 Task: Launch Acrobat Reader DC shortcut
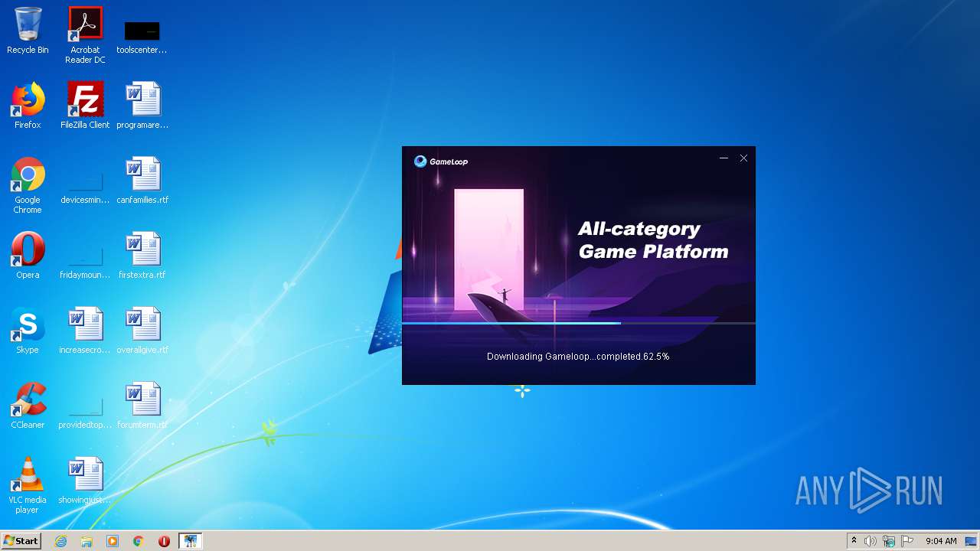[x=85, y=35]
